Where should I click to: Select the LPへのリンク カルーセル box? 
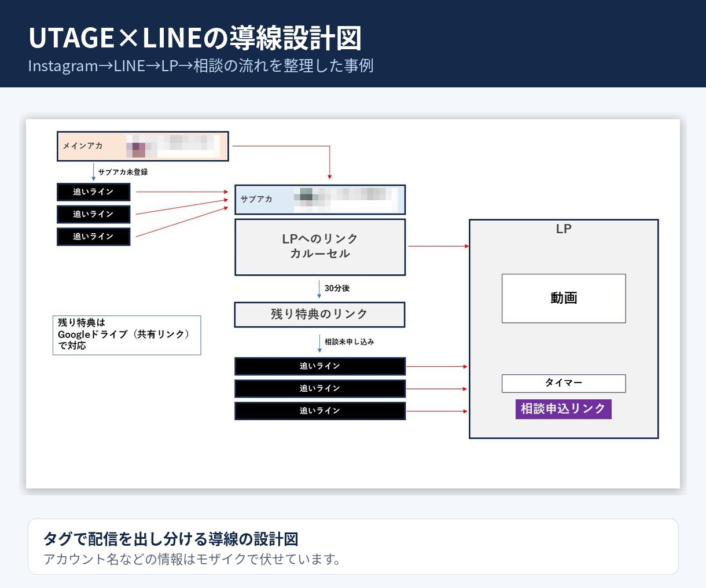[x=320, y=247]
